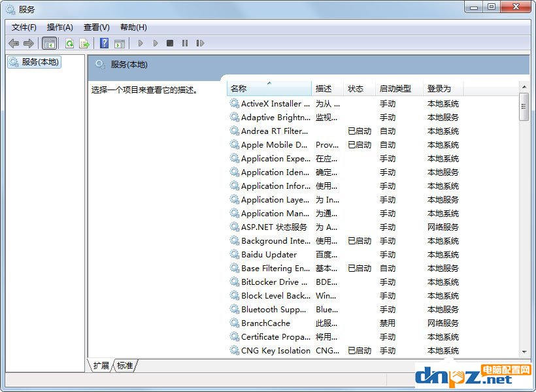
Task: Select the Background Intelligent Transfer service name
Action: 276,240
